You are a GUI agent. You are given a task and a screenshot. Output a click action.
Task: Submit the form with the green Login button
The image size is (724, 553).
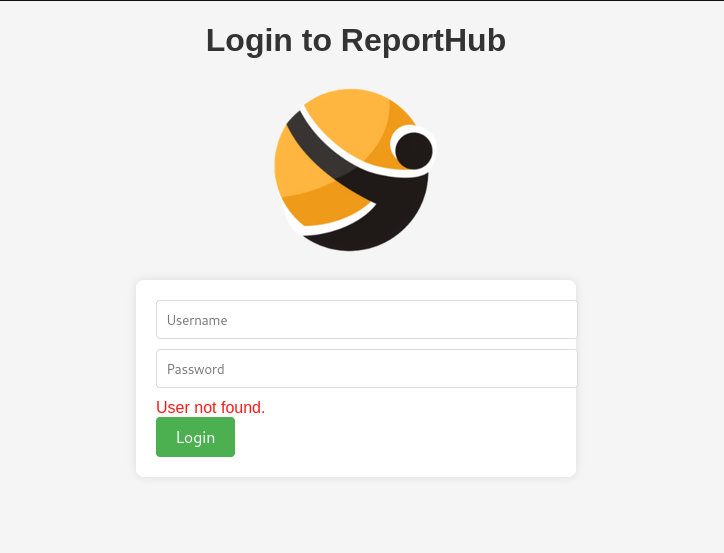pyautogui.click(x=195, y=437)
